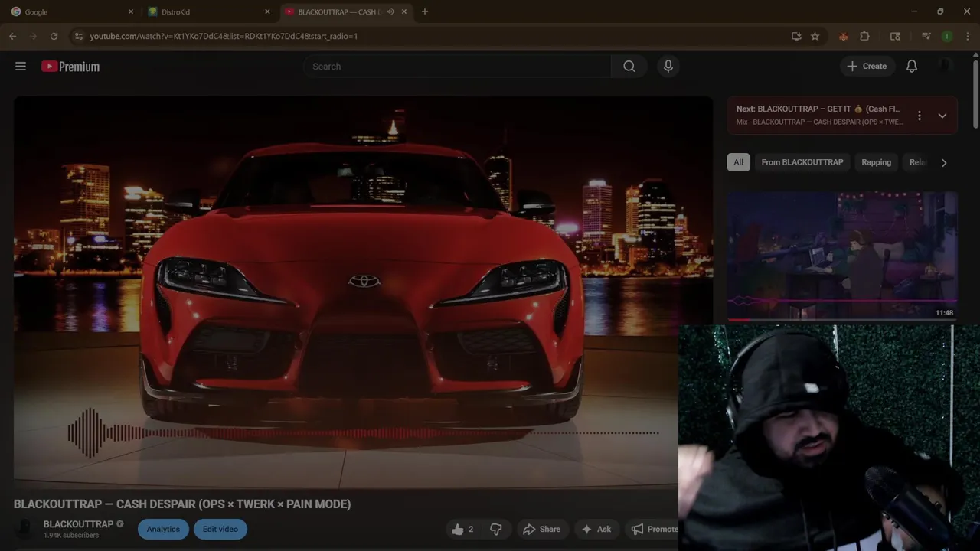Viewport: 980px width, 551px height.
Task: Click the main video player
Action: (x=363, y=292)
